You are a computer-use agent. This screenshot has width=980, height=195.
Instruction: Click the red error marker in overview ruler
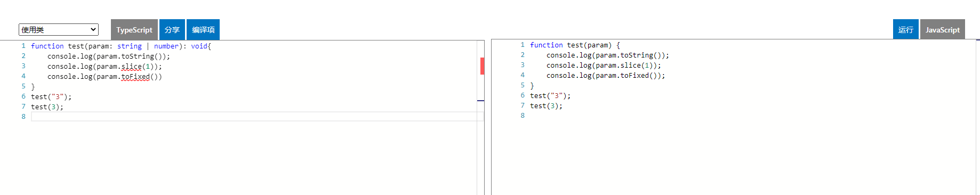click(482, 66)
